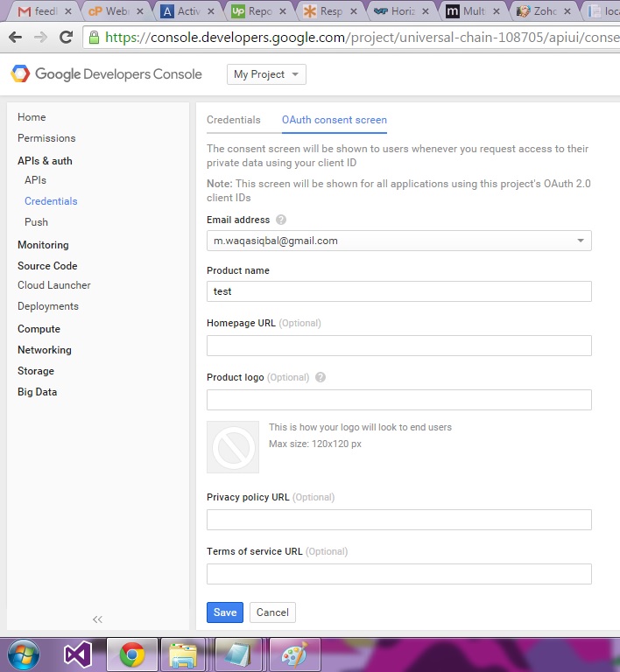
Task: Close the Resp tab
Action: pos(354,11)
